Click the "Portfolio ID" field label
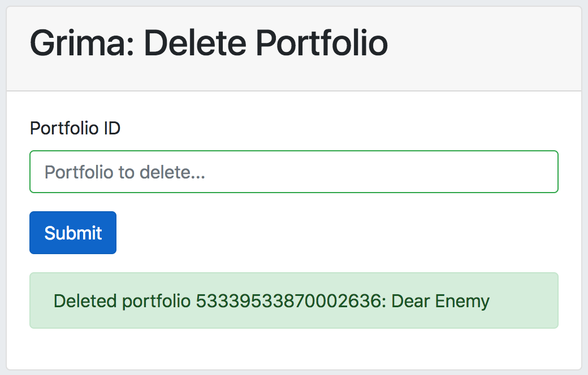Image resolution: width=588 pixels, height=375 pixels. [x=75, y=128]
